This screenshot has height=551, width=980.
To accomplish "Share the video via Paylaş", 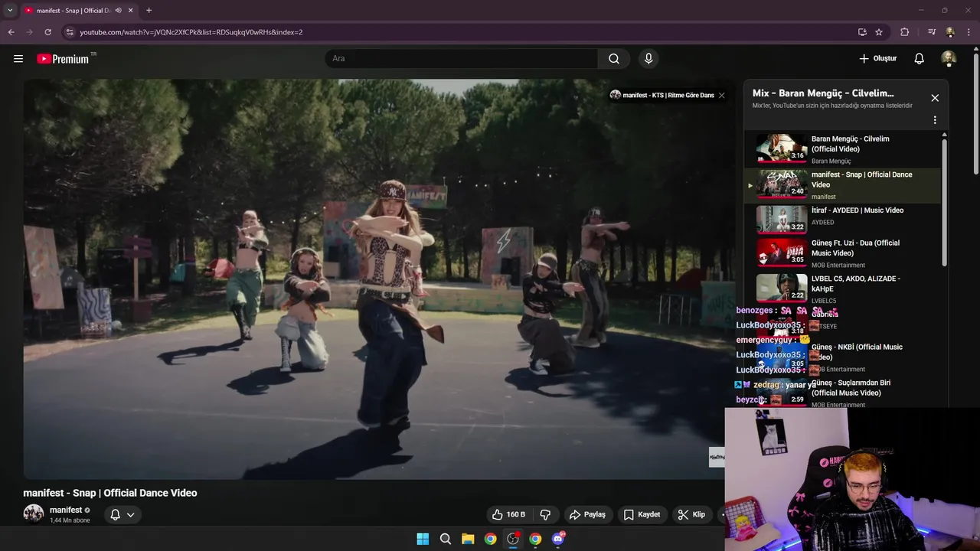I will [x=588, y=514].
